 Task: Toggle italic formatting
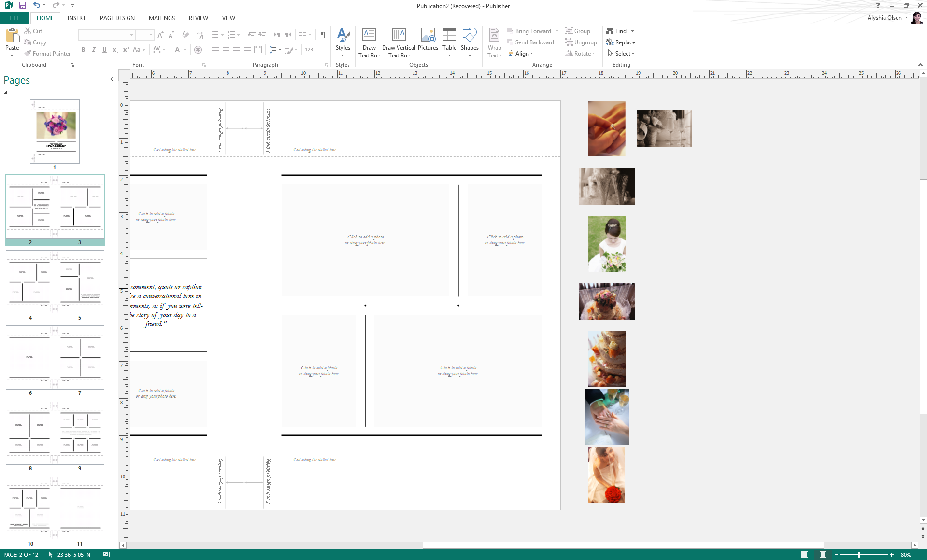point(94,50)
